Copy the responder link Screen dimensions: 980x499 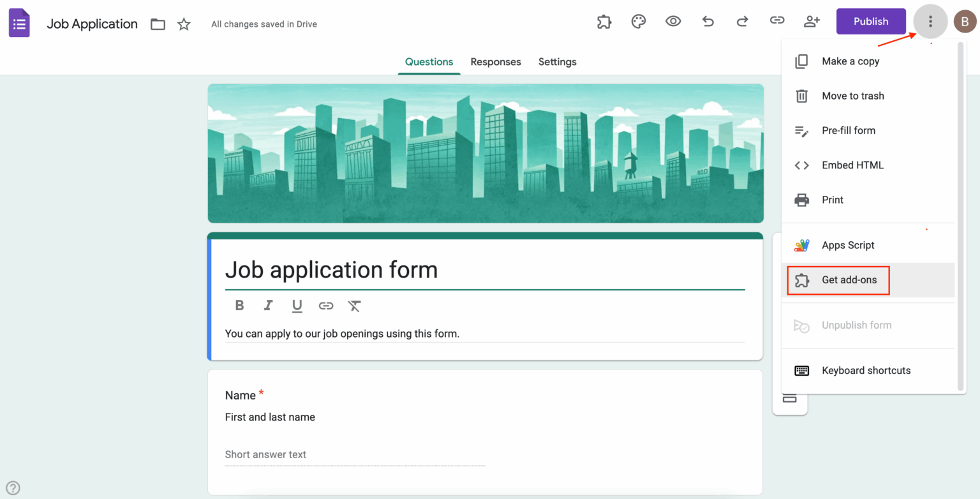coord(776,21)
